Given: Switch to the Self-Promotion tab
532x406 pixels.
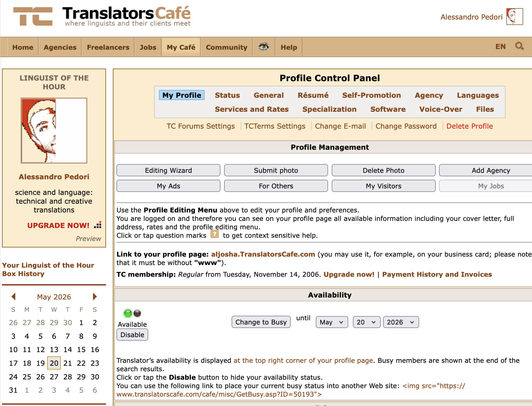Looking at the screenshot, I should [x=371, y=95].
